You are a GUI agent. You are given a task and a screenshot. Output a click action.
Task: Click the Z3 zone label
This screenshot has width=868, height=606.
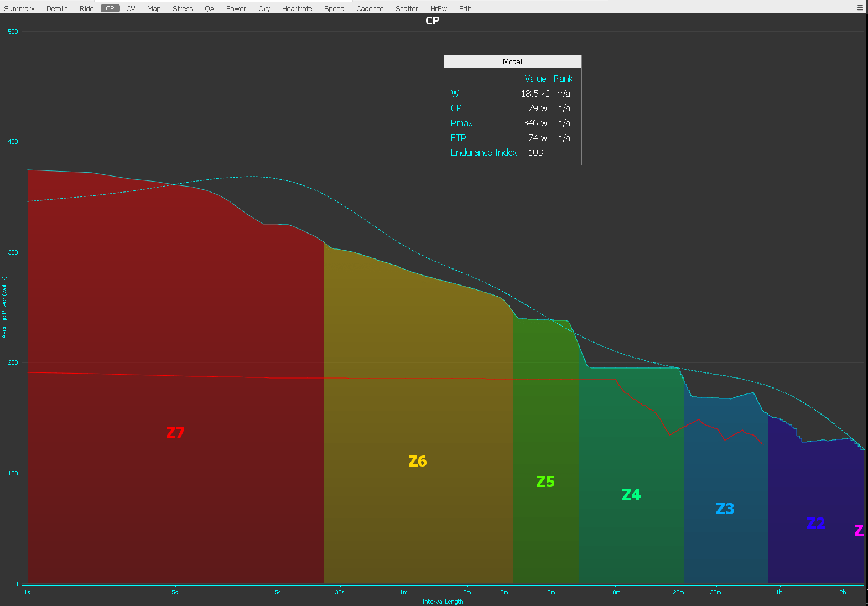point(725,509)
